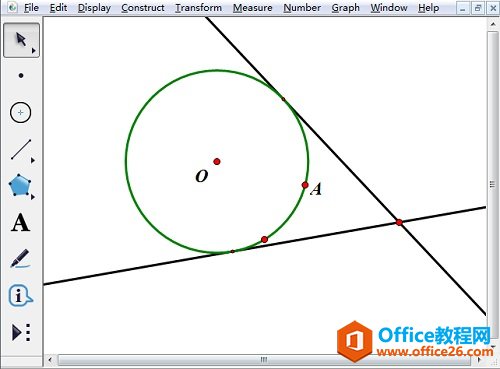This screenshot has width=500, height=369.
Task: Select point A on the circle
Action: (x=305, y=185)
